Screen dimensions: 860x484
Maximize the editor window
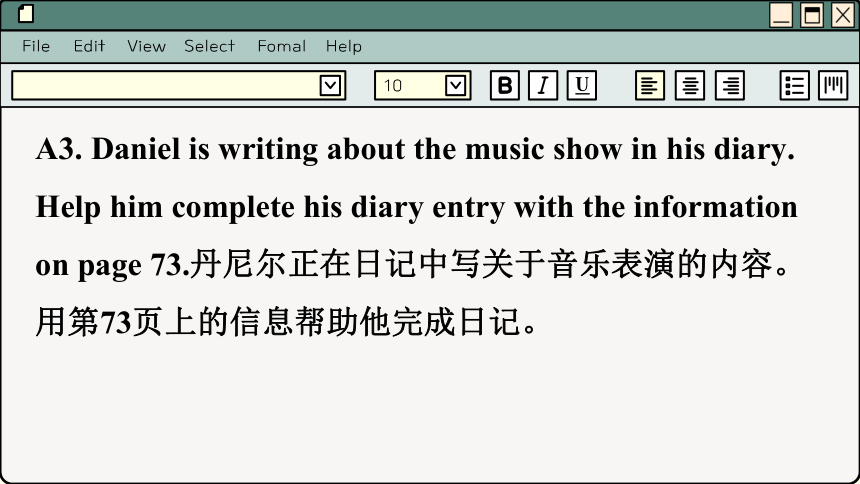point(812,15)
